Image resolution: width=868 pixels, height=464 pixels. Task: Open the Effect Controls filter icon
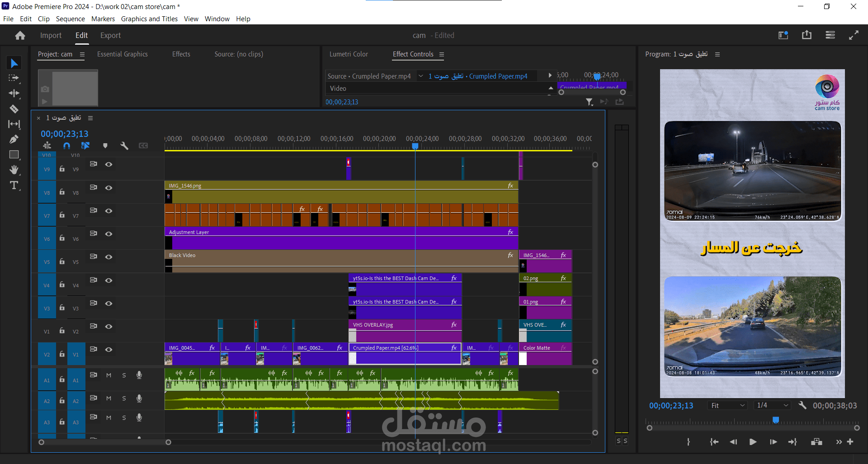coord(589,102)
